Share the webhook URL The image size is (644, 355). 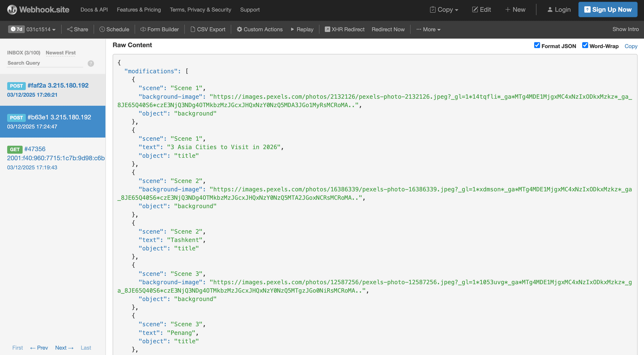coord(77,29)
